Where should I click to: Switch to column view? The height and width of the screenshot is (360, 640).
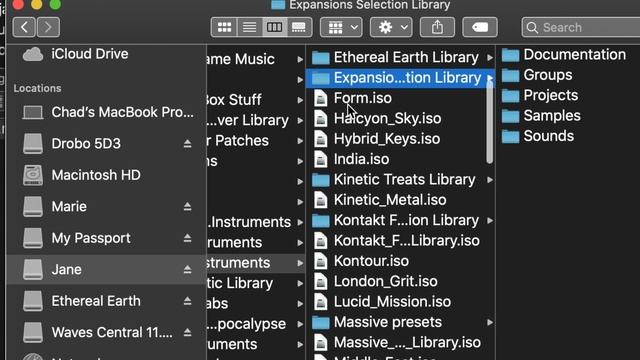pyautogui.click(x=274, y=27)
